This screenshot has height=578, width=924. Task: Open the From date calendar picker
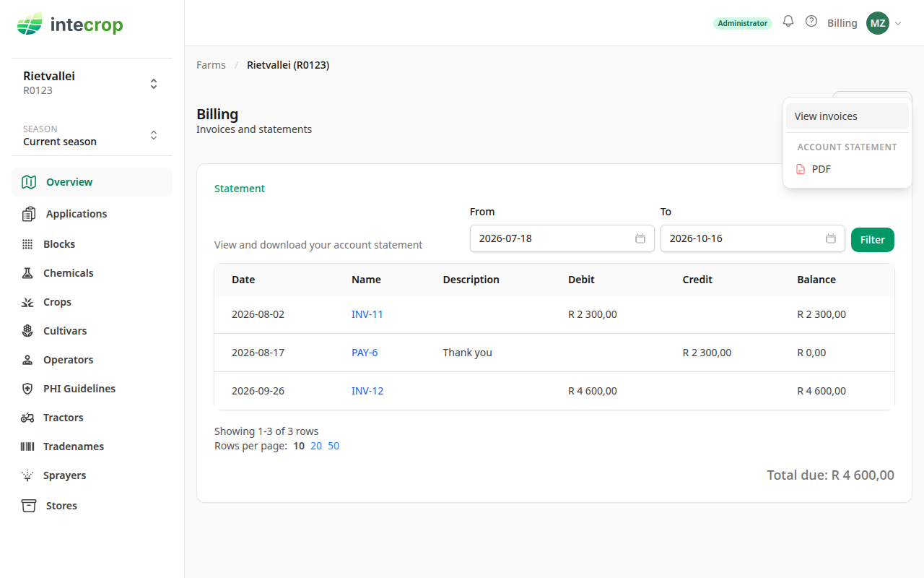pos(640,238)
